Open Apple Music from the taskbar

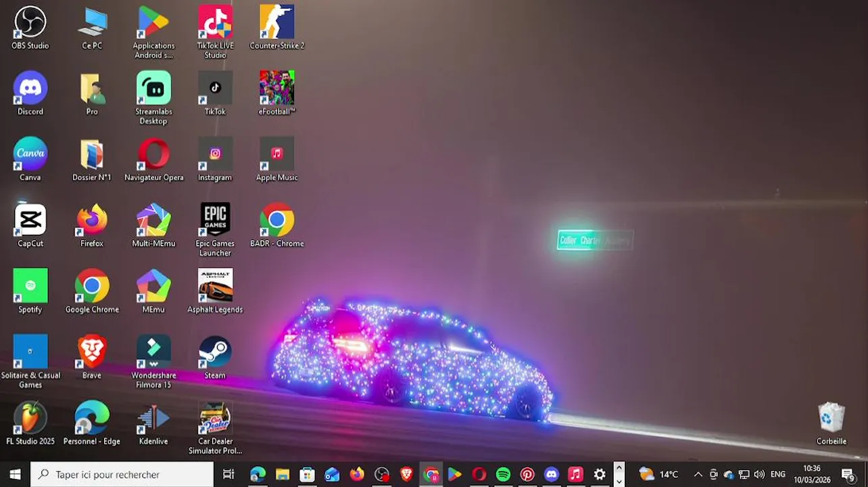575,474
